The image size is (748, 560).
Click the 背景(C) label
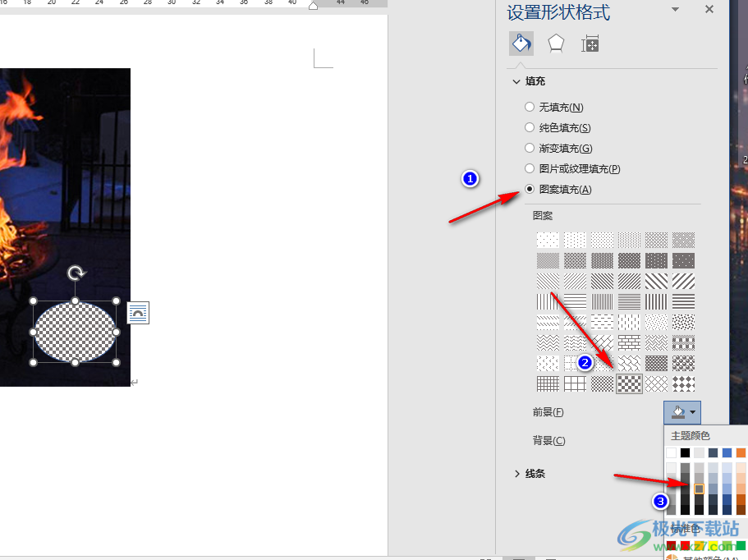549,440
